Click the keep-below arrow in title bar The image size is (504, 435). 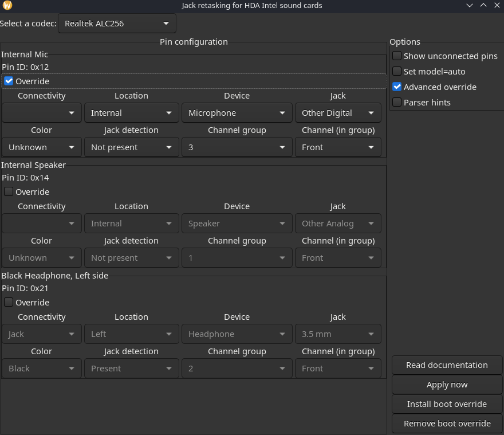470,6
